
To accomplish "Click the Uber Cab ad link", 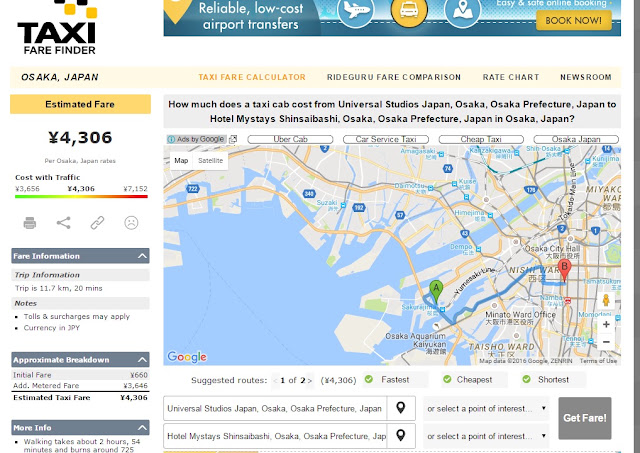I will coord(290,139).
